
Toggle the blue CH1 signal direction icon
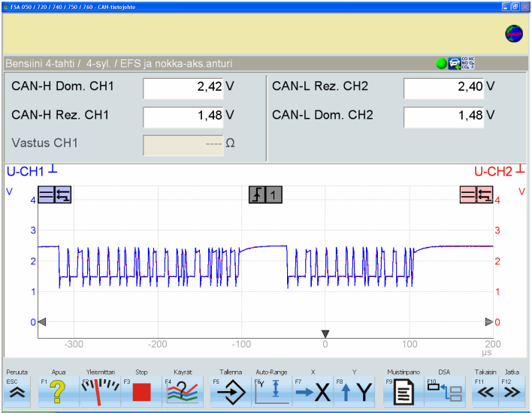(x=63, y=194)
